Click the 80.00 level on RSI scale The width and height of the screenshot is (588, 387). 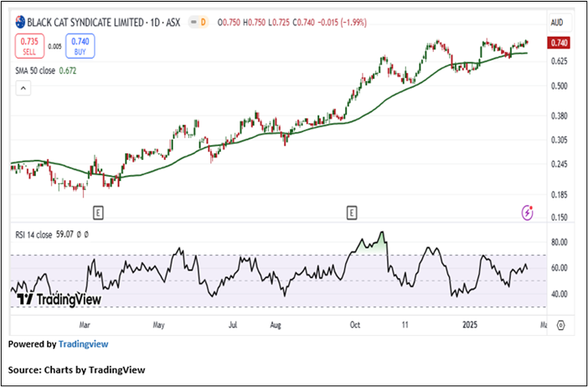click(559, 243)
